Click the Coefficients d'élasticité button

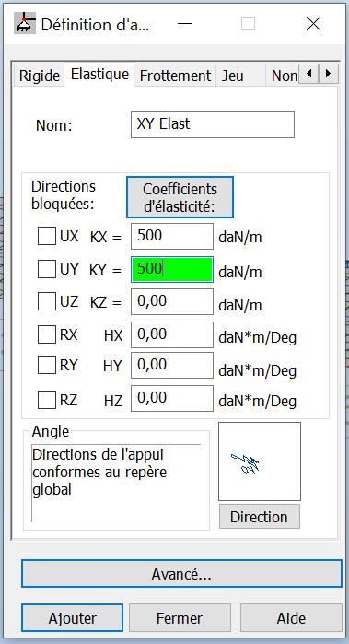tap(180, 197)
